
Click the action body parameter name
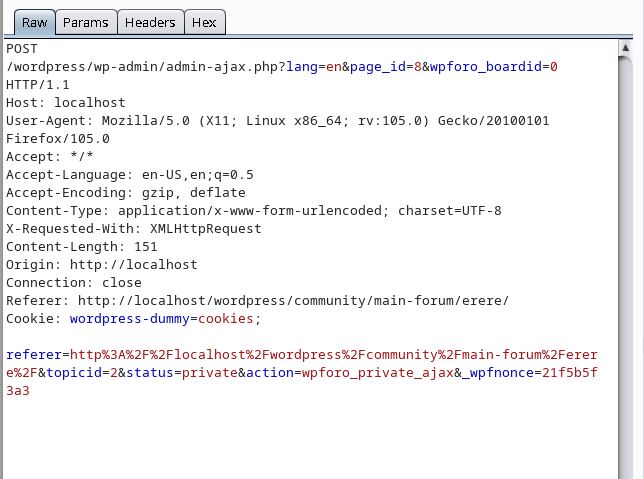tap(270, 373)
